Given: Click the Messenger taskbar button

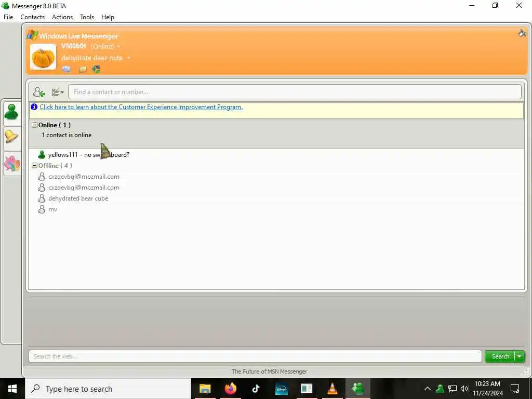Looking at the screenshot, I should coord(357,389).
